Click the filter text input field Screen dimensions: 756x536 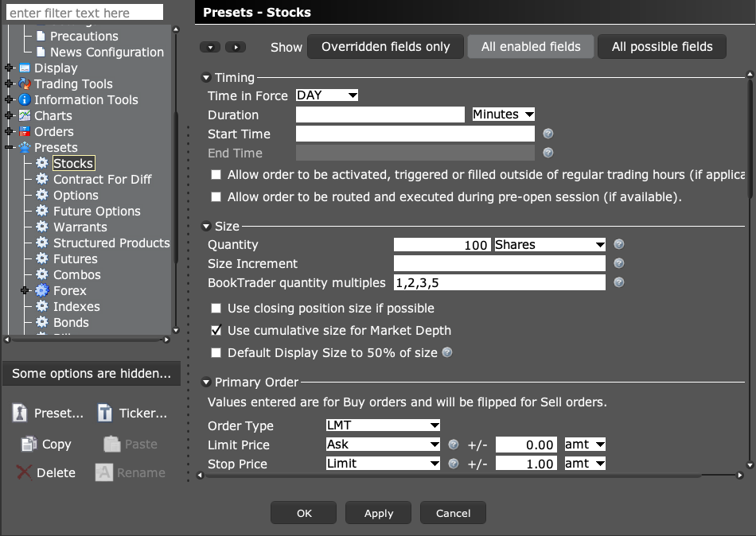tap(84, 13)
